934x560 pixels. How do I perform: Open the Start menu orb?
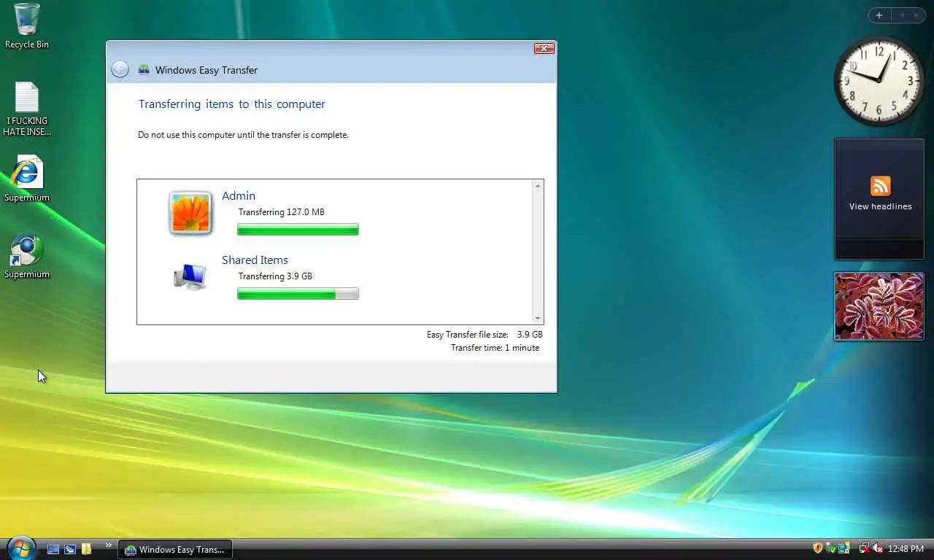20,548
